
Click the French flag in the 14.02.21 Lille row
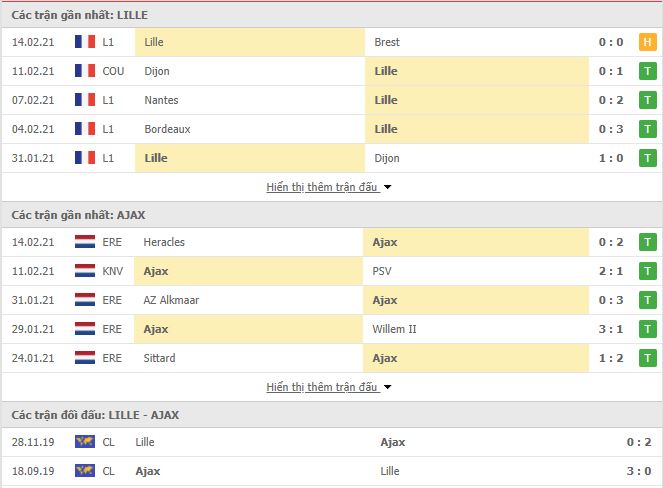[x=85, y=42]
